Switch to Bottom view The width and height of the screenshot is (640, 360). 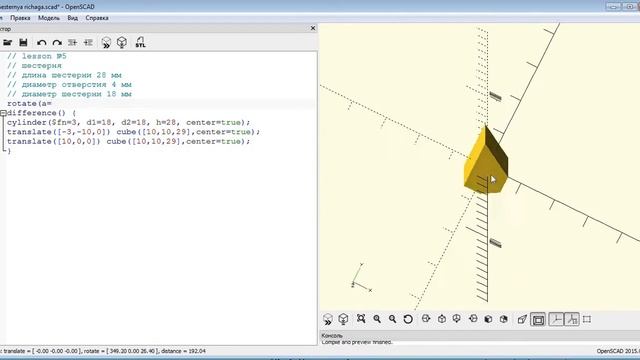(x=457, y=319)
